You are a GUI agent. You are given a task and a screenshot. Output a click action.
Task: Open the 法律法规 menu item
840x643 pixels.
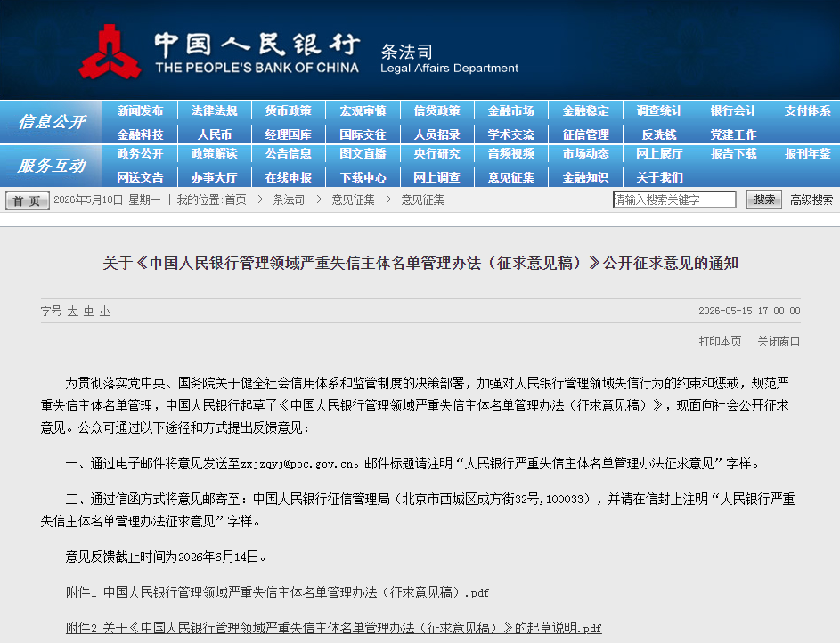215,110
